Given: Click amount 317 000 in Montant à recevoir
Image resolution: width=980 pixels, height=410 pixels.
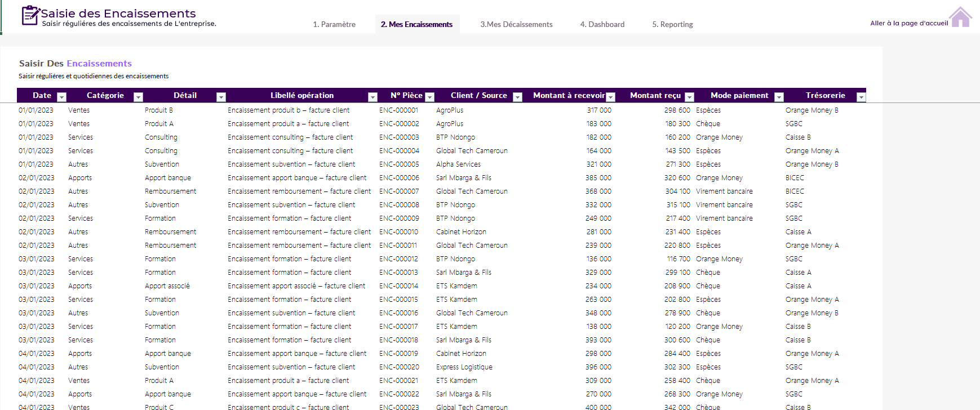Looking at the screenshot, I should click(x=599, y=110).
